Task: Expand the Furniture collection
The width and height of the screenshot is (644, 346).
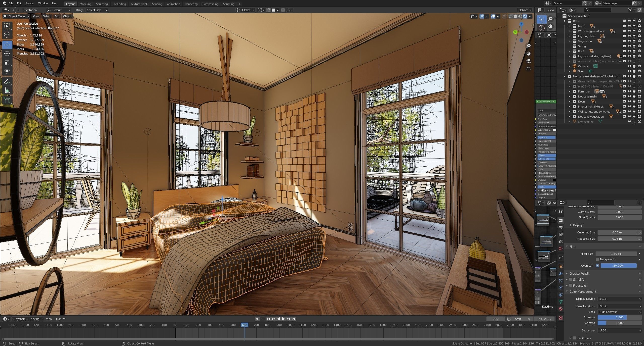Action: click(x=570, y=91)
